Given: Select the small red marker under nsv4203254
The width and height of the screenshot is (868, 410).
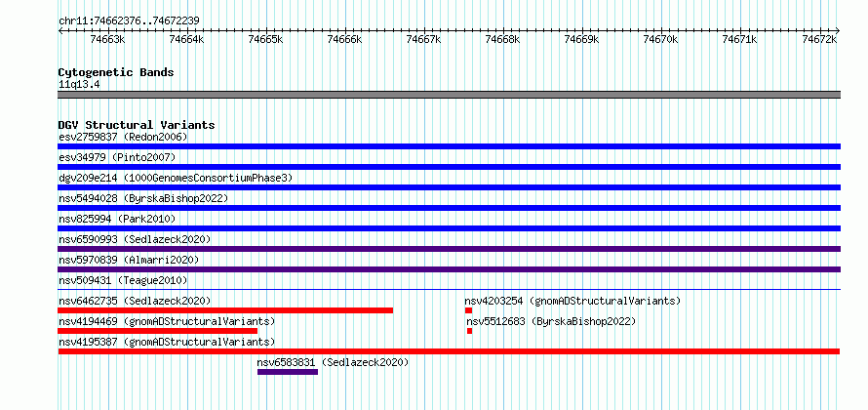Looking at the screenshot, I should tap(468, 310).
